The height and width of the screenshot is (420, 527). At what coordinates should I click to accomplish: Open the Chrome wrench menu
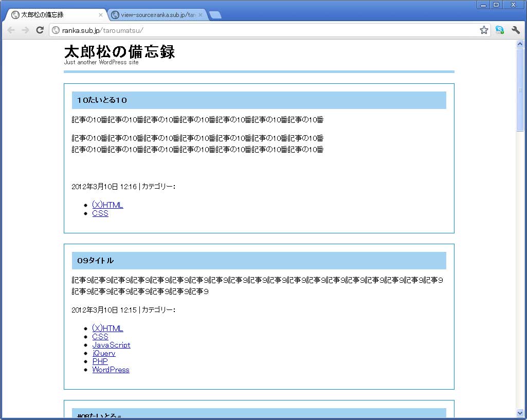click(x=516, y=30)
